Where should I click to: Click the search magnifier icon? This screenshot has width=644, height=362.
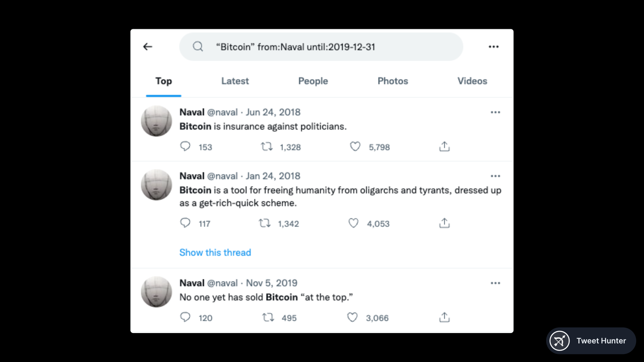pyautogui.click(x=198, y=47)
